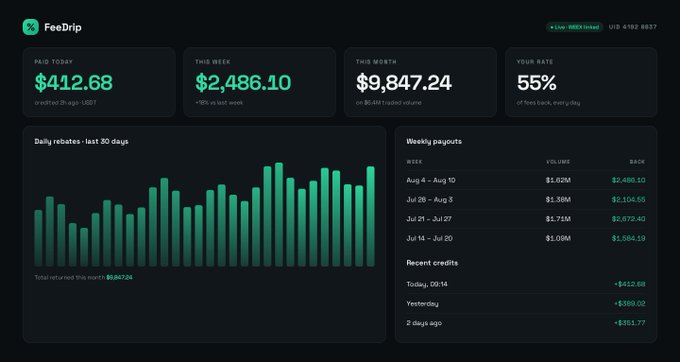This screenshot has height=362, width=680.
Task: Click the +$351.77 credit amount
Action: coord(630,323)
